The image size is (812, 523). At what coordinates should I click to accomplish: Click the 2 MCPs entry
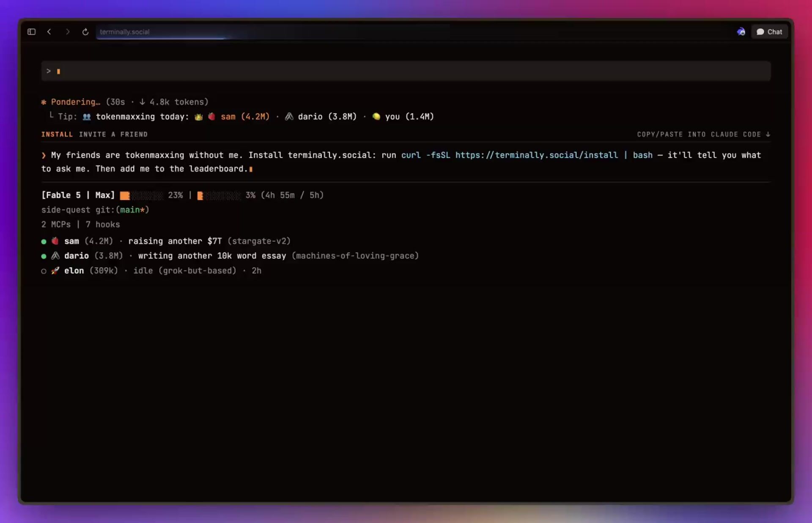[x=56, y=225]
